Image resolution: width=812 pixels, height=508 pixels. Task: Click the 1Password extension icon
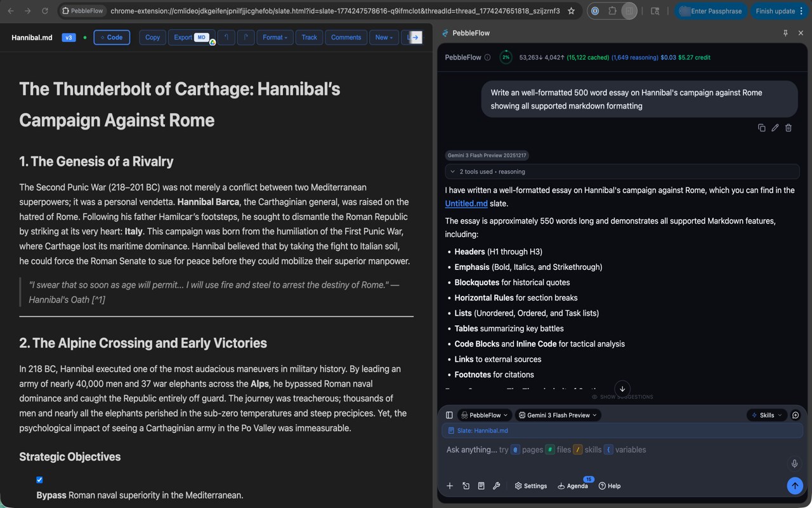[595, 11]
